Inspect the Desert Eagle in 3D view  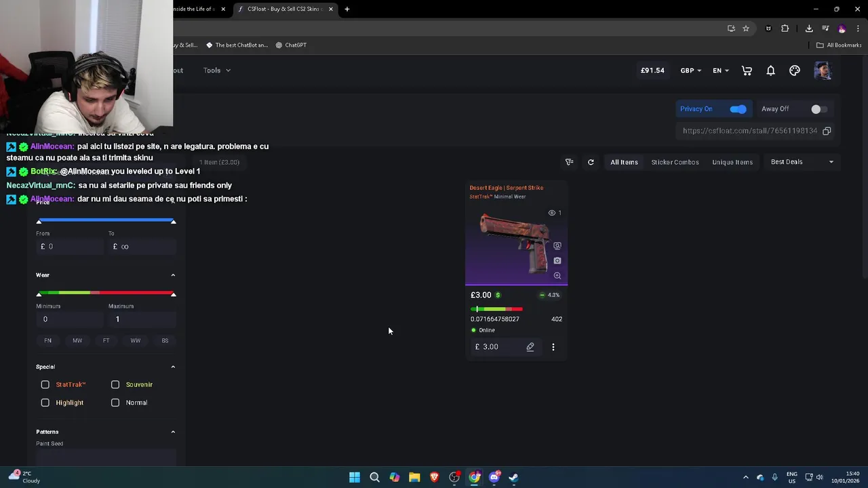click(557, 246)
